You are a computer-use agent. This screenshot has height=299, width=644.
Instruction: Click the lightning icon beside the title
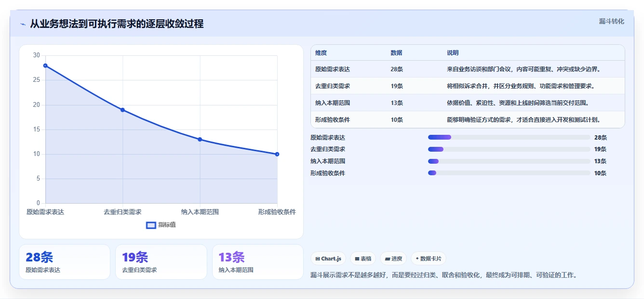point(23,24)
